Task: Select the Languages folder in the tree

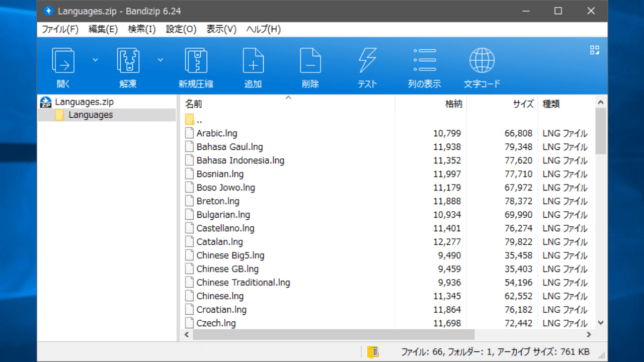Action: pos(91,115)
